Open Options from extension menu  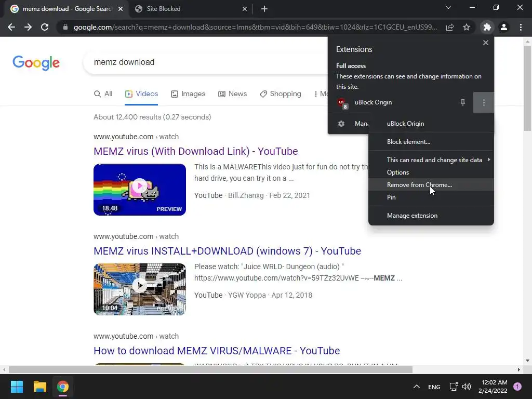pos(431,172)
